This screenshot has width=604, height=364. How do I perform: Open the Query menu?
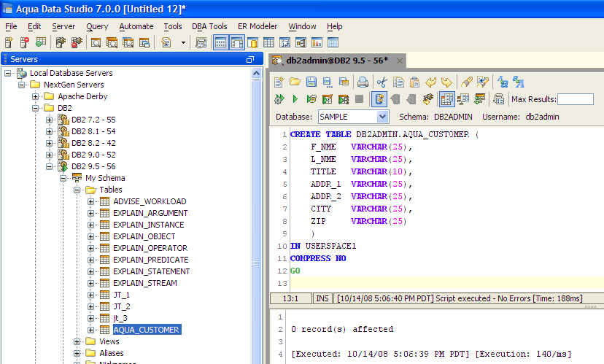point(97,26)
